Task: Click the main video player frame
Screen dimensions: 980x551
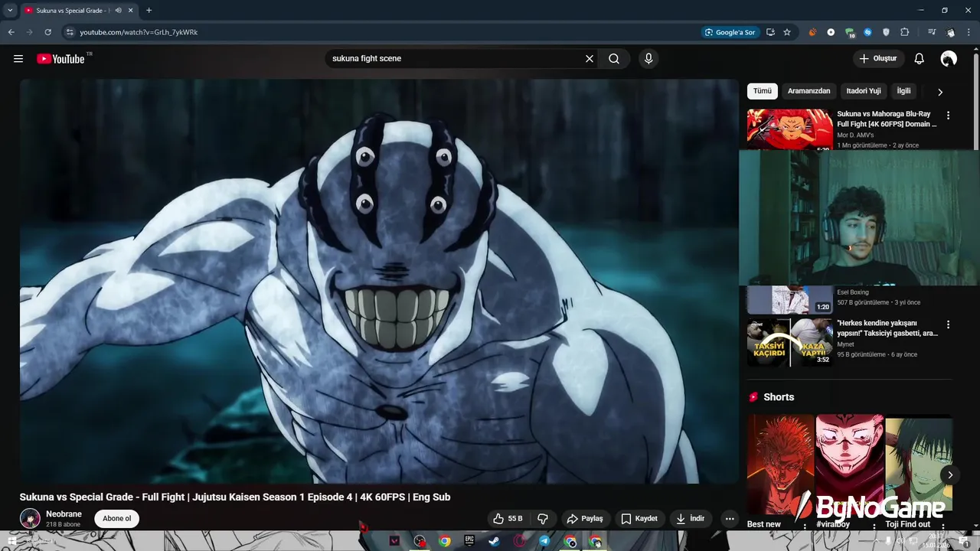Action: 379,281
